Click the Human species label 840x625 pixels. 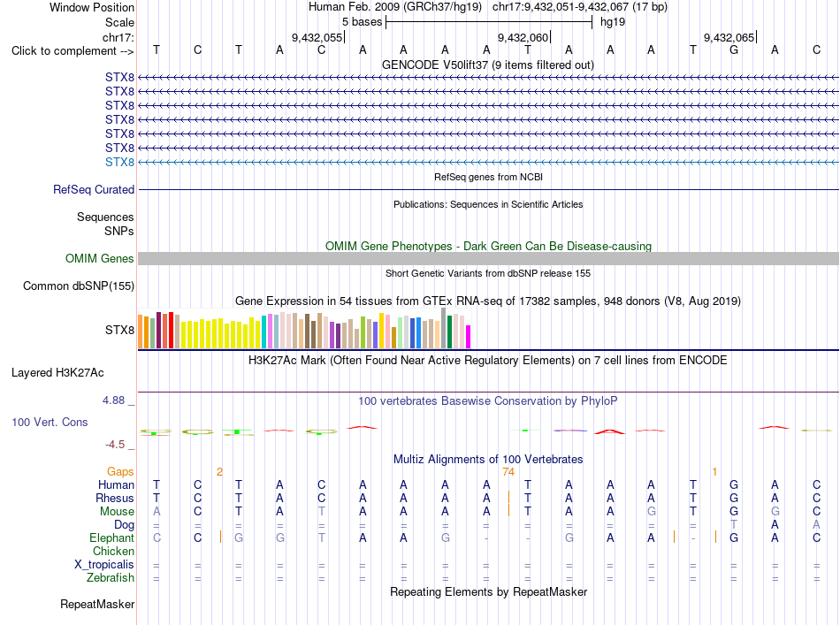[116, 484]
